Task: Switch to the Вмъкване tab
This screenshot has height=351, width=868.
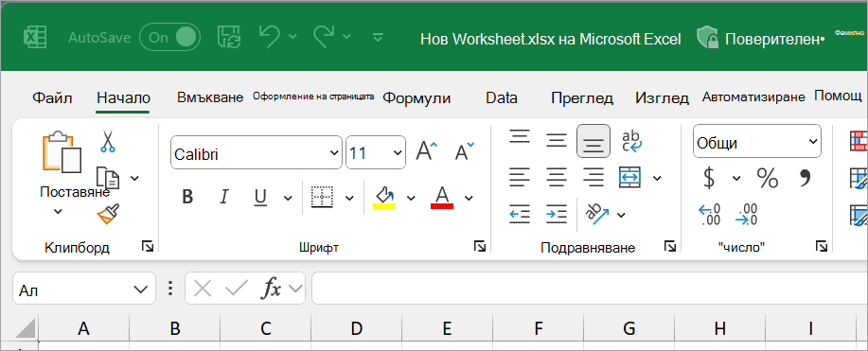Action: [210, 97]
